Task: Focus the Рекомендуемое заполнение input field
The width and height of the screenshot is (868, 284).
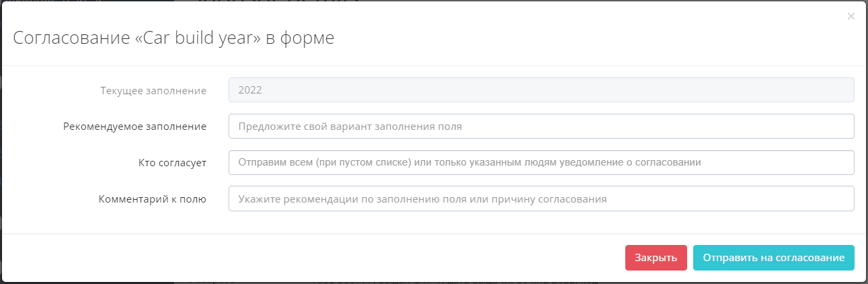Action: [x=541, y=126]
